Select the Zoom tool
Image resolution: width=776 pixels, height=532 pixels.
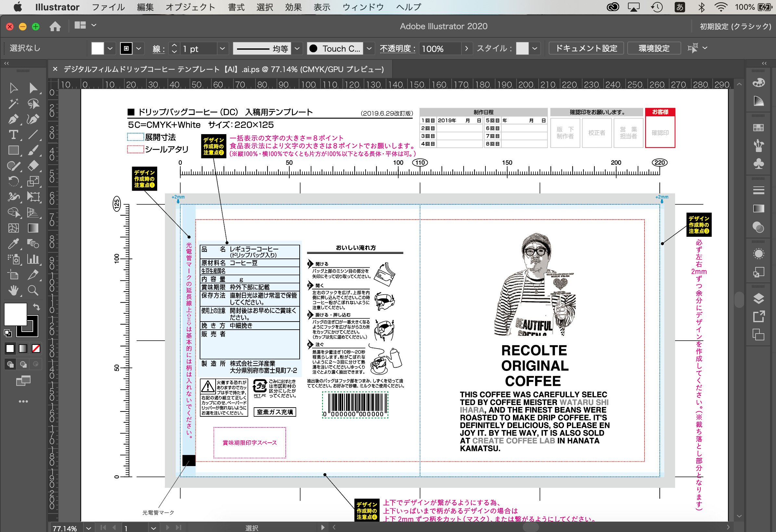33,290
